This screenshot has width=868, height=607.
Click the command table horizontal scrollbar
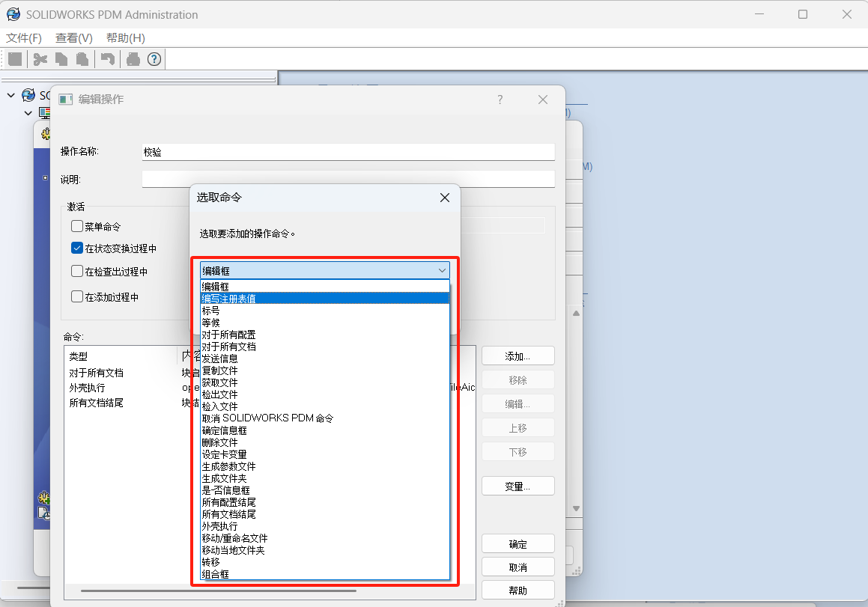(219, 591)
